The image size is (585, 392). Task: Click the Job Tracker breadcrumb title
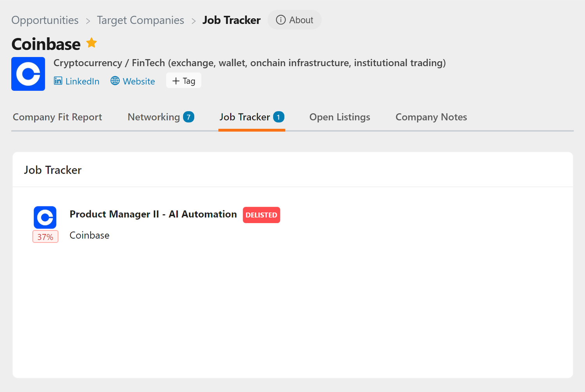pos(231,20)
